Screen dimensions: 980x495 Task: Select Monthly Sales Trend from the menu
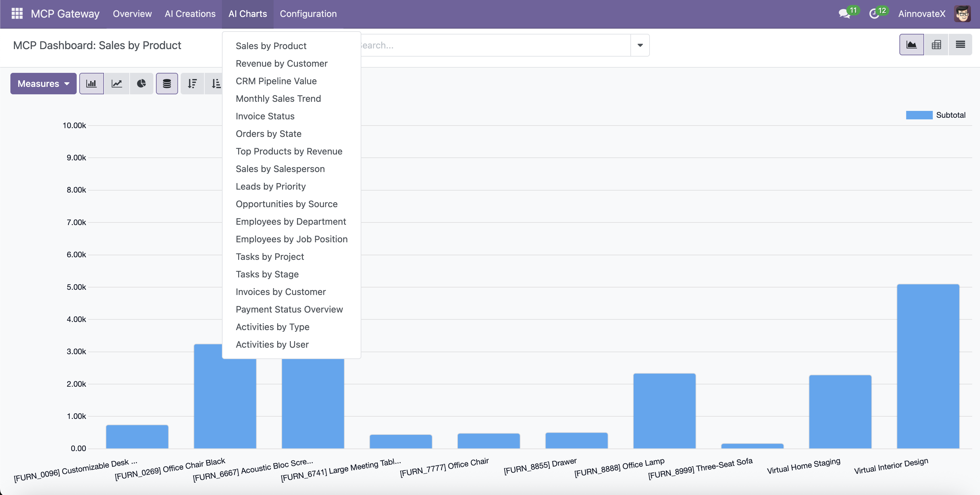click(278, 98)
